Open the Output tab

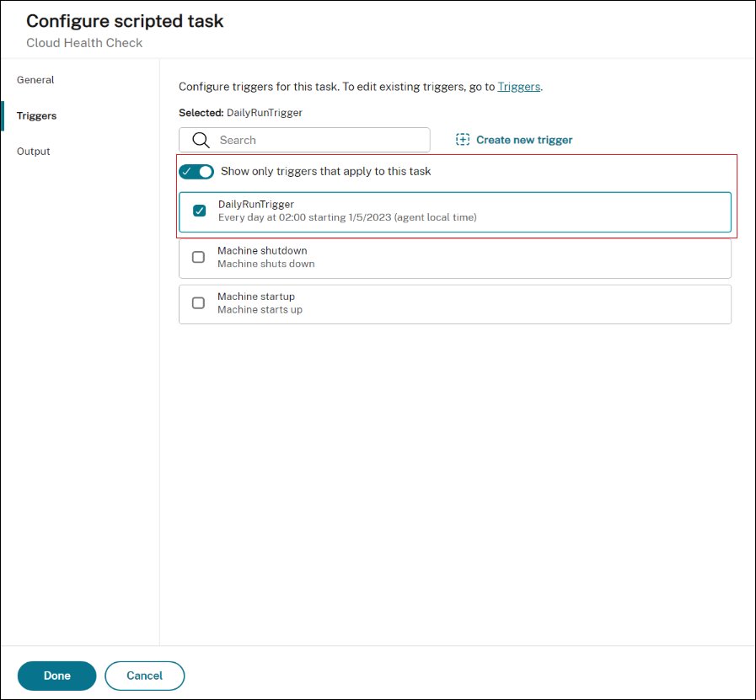34,152
